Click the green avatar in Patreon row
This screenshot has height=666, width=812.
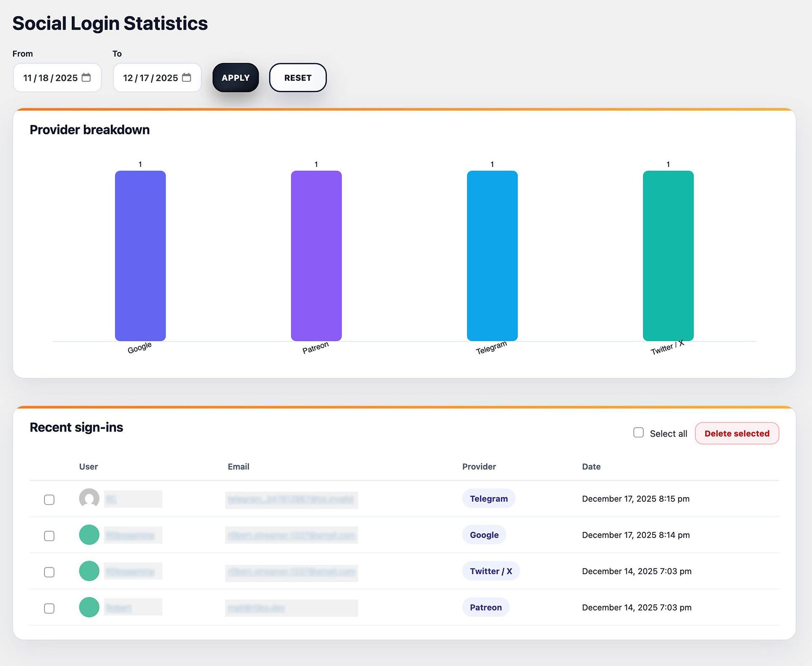click(89, 607)
